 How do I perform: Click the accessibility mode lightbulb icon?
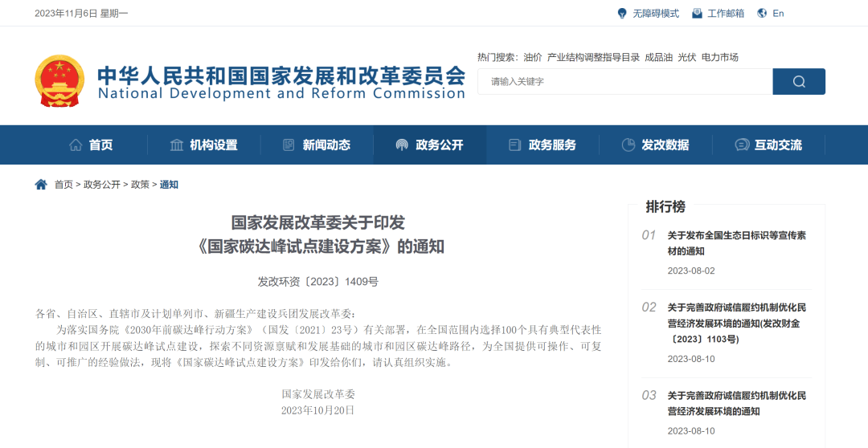pyautogui.click(x=622, y=14)
